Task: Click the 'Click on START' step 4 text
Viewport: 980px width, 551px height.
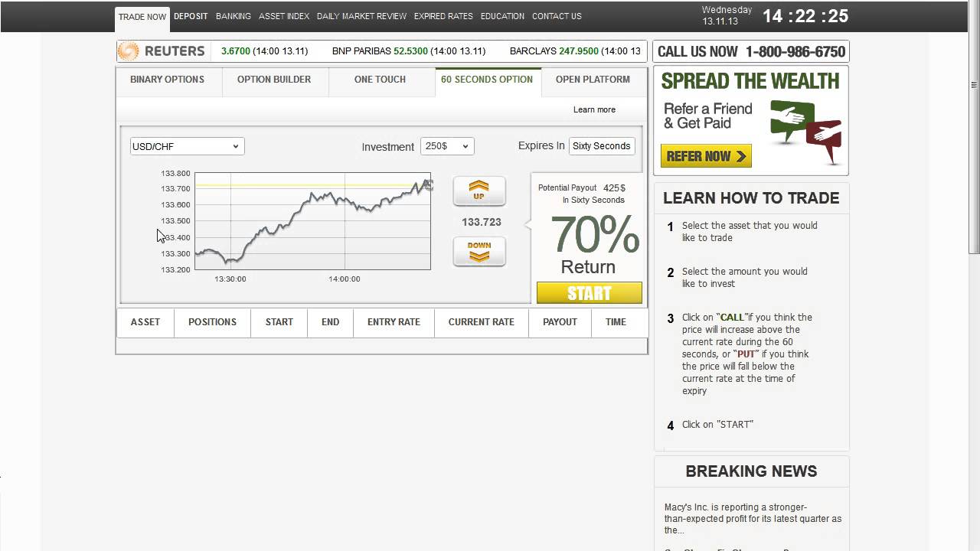Action: [717, 425]
